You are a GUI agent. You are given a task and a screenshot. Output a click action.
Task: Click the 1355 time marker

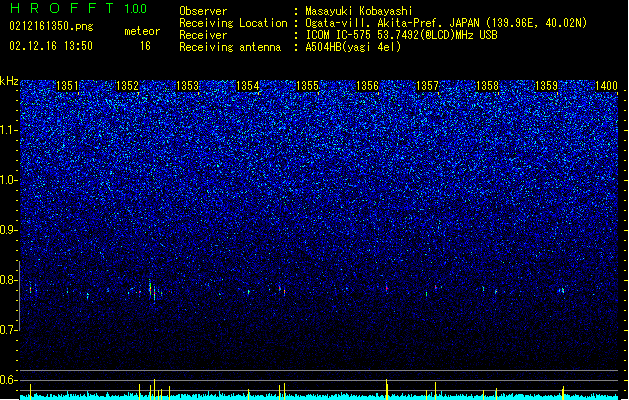[307, 86]
